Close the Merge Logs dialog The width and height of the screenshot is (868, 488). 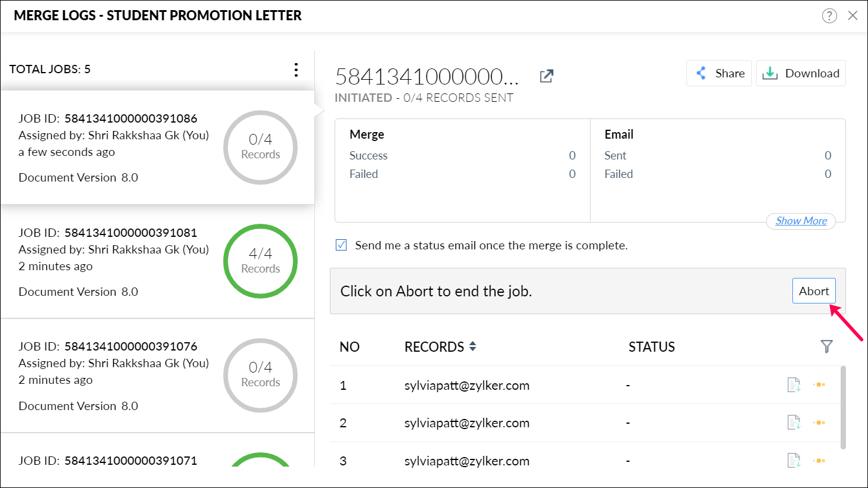point(853,15)
